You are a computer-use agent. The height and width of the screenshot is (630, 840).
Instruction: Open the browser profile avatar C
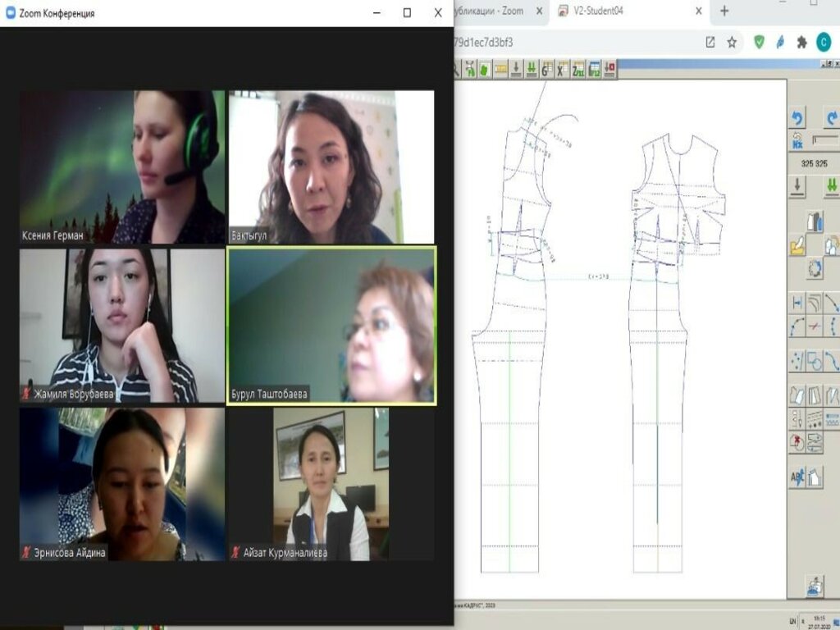(x=824, y=43)
